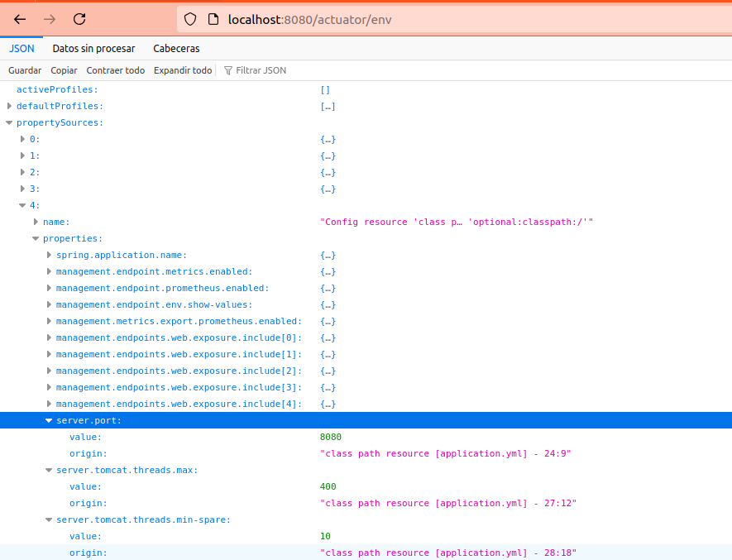Expand management.endpoint.metrics.enabled
This screenshot has width=732, height=560.
coord(49,271)
